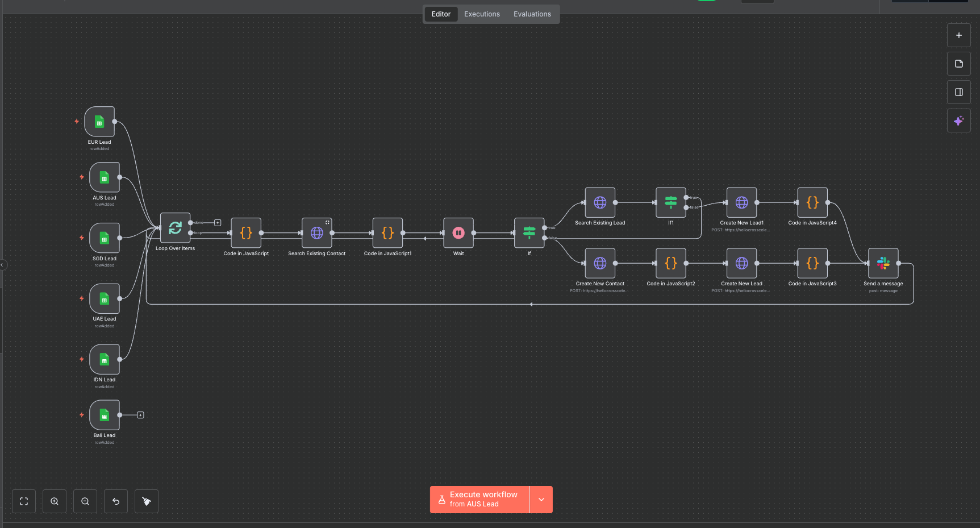
Task: Switch to the Executions tab
Action: pyautogui.click(x=481, y=14)
